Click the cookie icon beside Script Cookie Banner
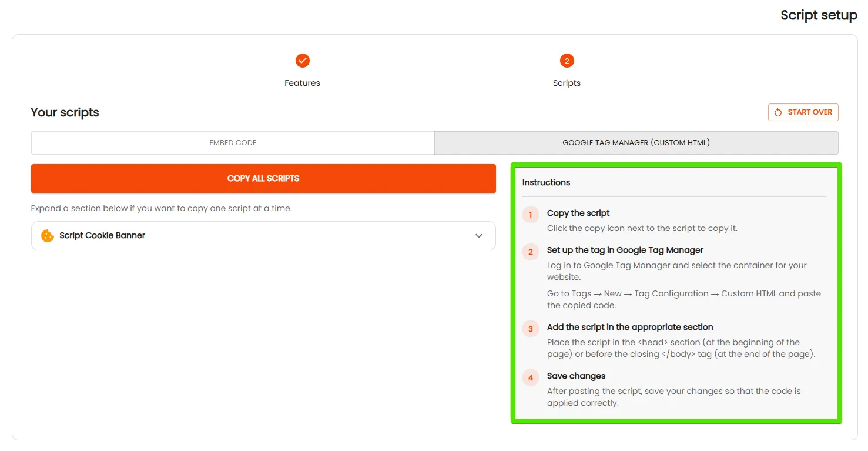The width and height of the screenshot is (868, 451). (x=48, y=236)
